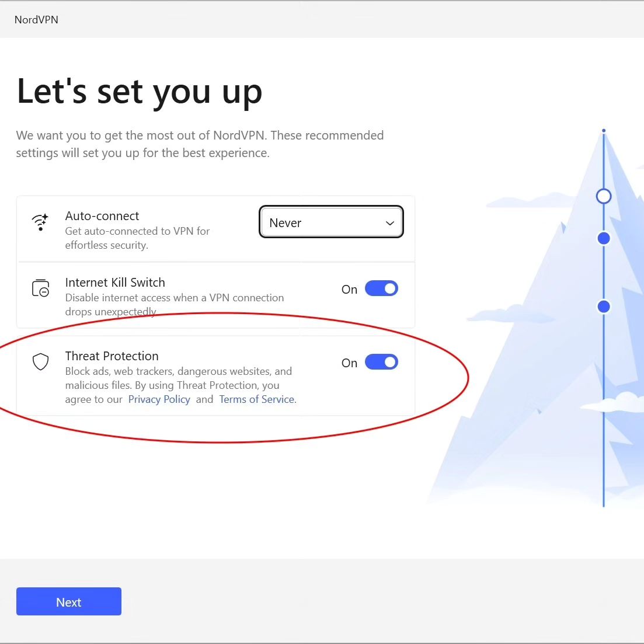Open the Terms of Service link
Viewport: 644px width, 644px height.
[x=257, y=399]
